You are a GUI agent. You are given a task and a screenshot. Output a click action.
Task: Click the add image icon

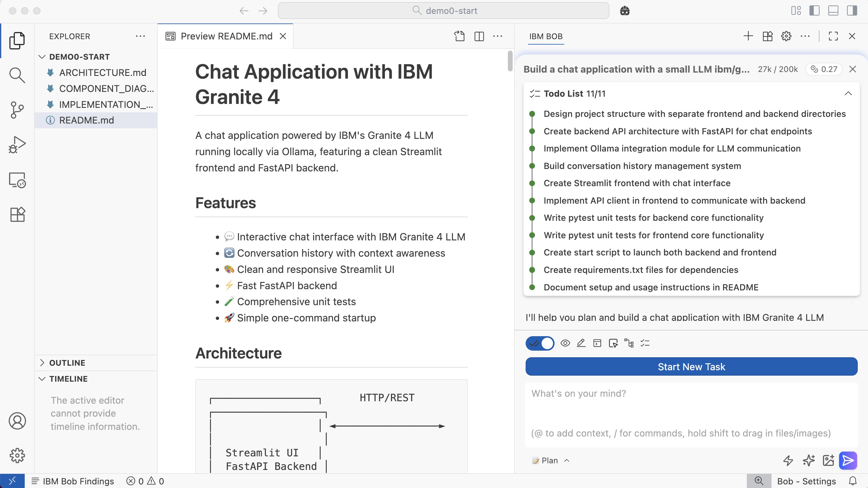[828, 460]
